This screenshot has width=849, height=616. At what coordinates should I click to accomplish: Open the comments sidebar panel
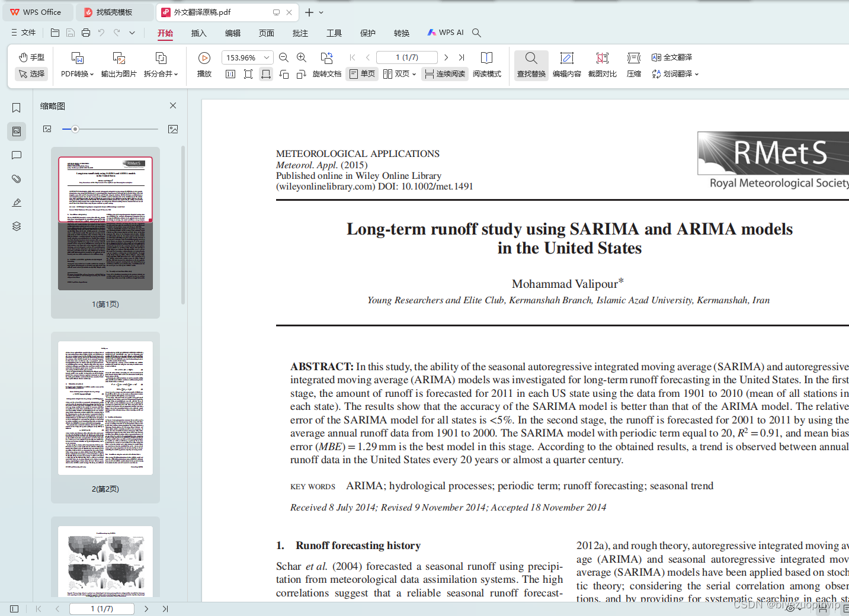(x=17, y=155)
